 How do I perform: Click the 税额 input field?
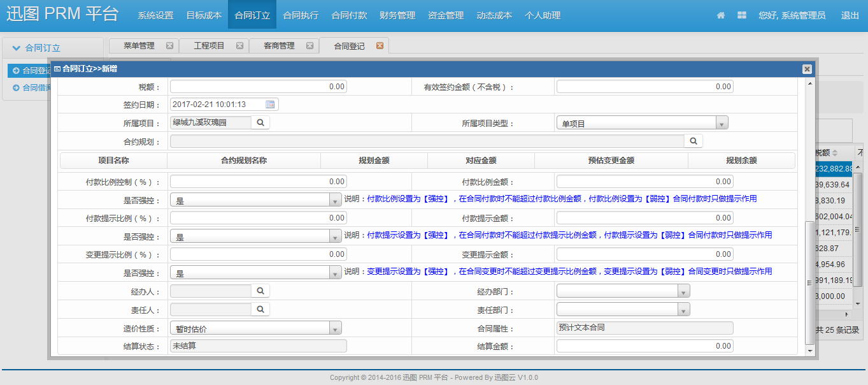click(259, 86)
